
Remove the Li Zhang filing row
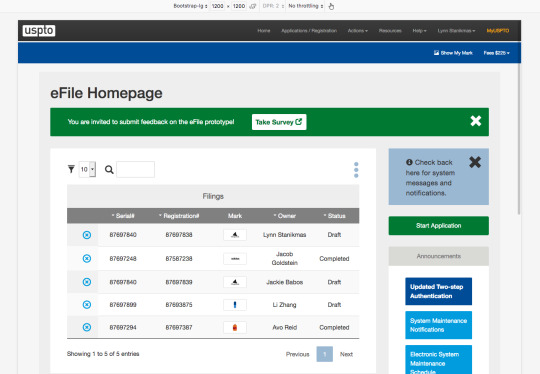87,305
